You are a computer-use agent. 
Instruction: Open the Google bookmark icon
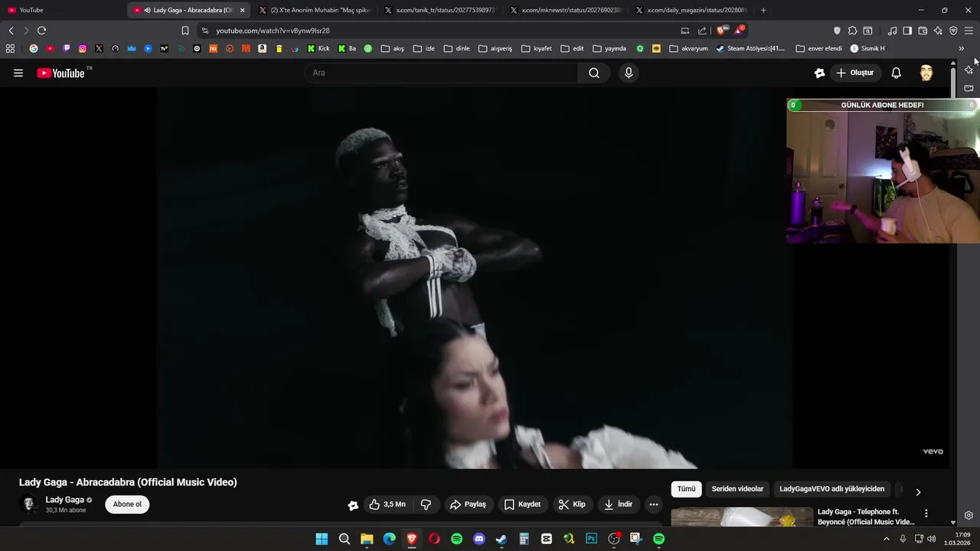point(33,48)
